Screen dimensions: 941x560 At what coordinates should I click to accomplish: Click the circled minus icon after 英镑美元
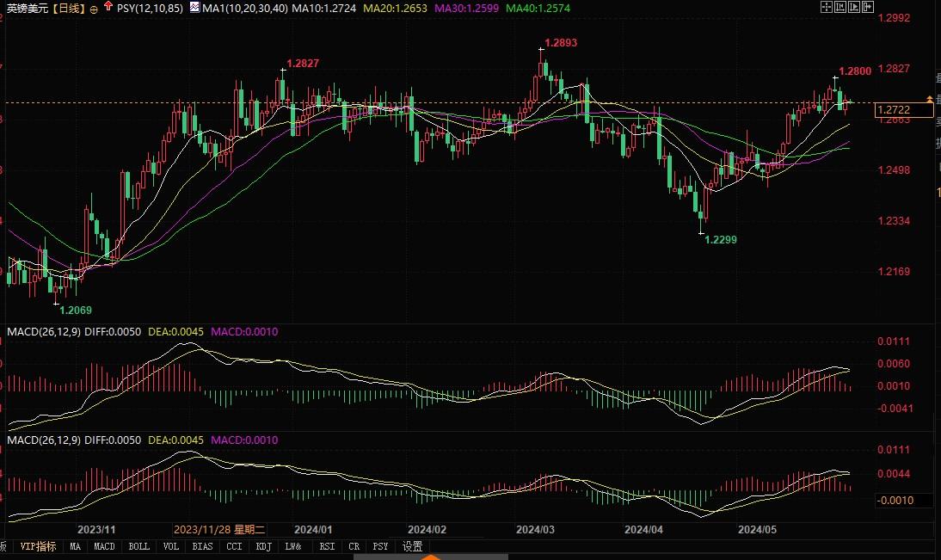coord(95,7)
